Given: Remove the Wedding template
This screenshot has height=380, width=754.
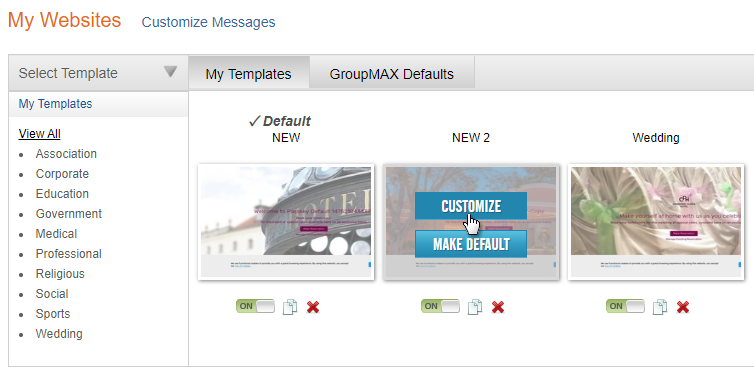Looking at the screenshot, I should click(x=683, y=307).
